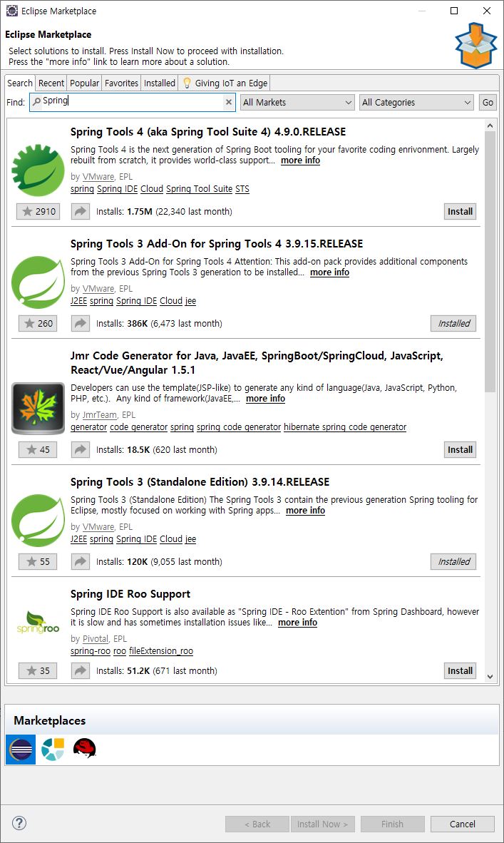Click Installed button for Spring Tools 3 Standalone
Viewport: 504px width, 843px height.
point(453,561)
